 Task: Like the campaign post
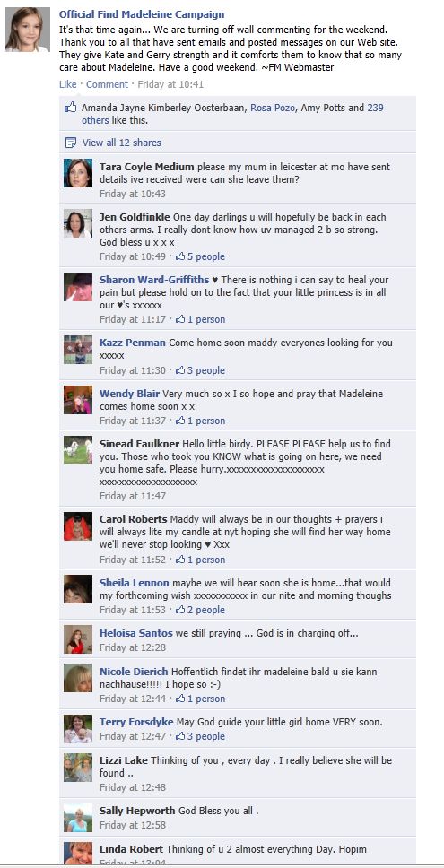pyautogui.click(x=67, y=84)
